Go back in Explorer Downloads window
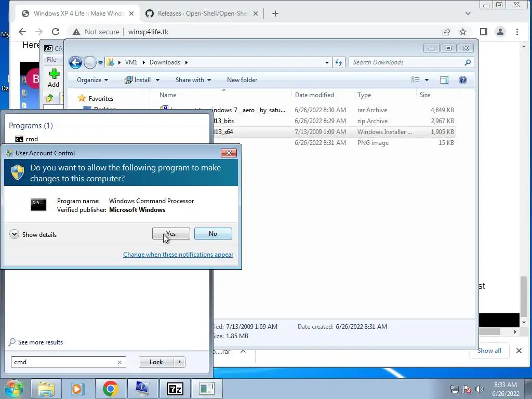532x399 pixels. tap(75, 62)
